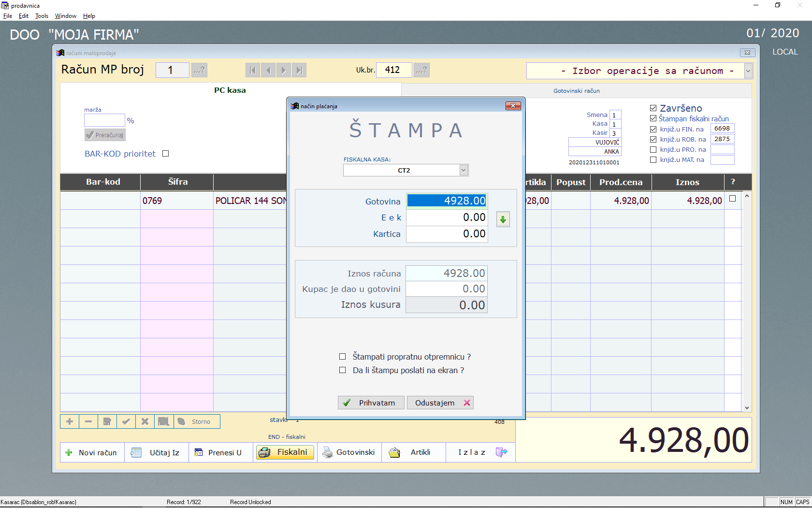The image size is (812, 521).
Task: Click Odustajem to cancel payment
Action: pyautogui.click(x=440, y=403)
